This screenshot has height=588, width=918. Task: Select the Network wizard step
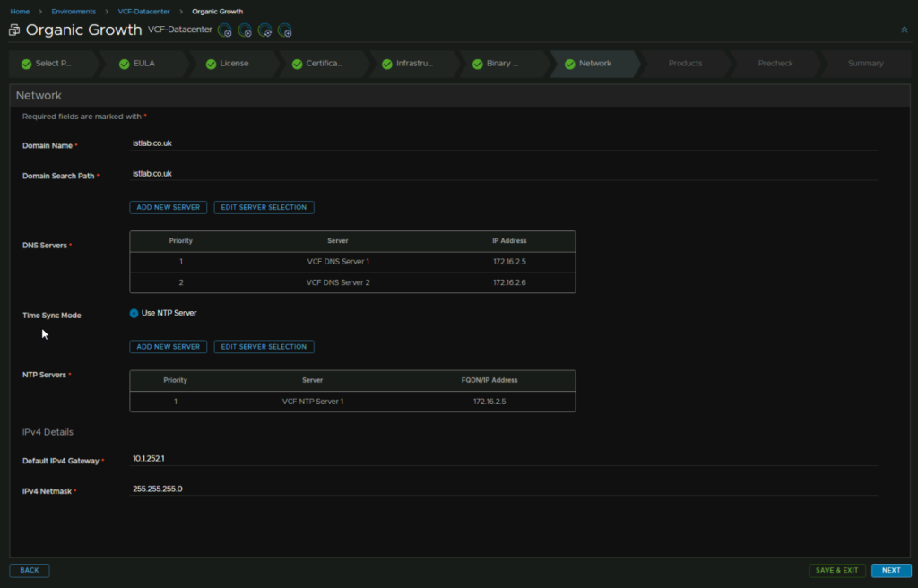point(595,64)
